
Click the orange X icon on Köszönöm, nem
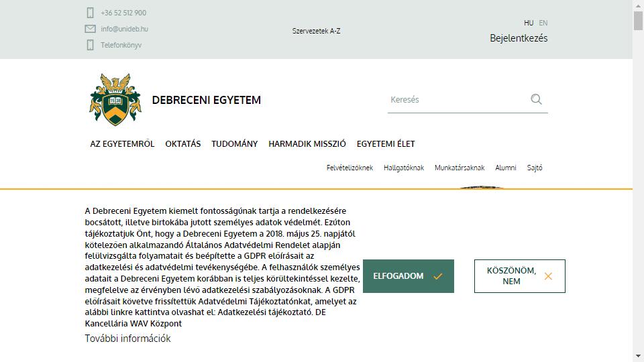548,276
